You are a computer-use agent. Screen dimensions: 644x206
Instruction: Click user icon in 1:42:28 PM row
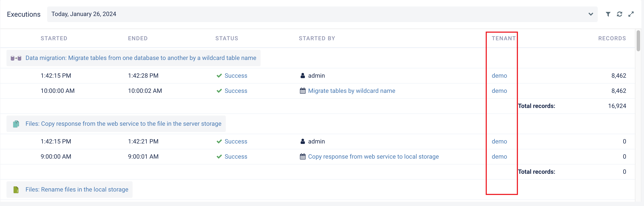pos(303,76)
